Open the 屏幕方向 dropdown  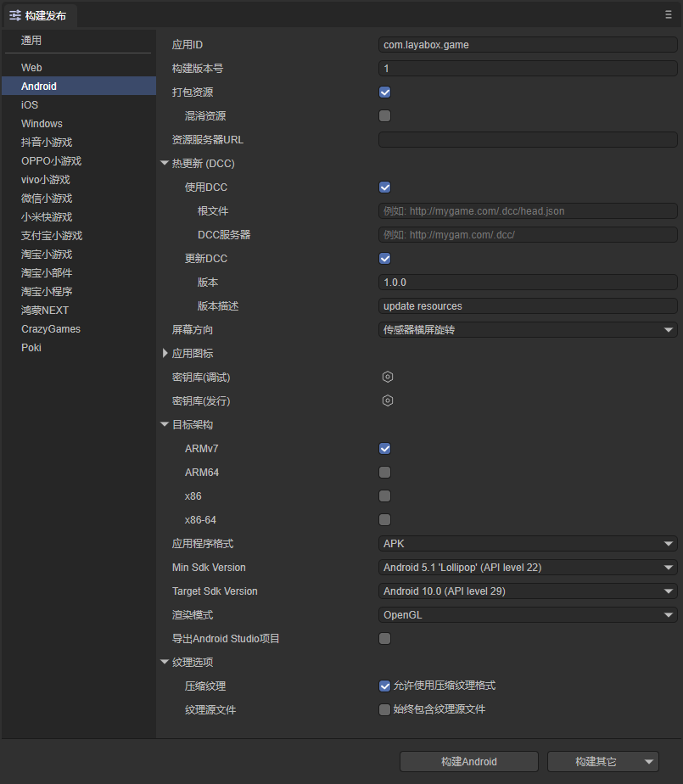point(527,330)
